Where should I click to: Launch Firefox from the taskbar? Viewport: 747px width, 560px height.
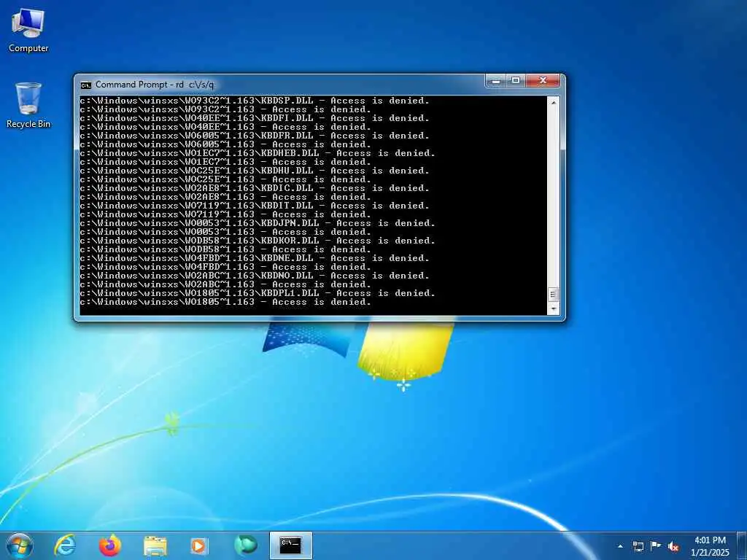[110, 545]
